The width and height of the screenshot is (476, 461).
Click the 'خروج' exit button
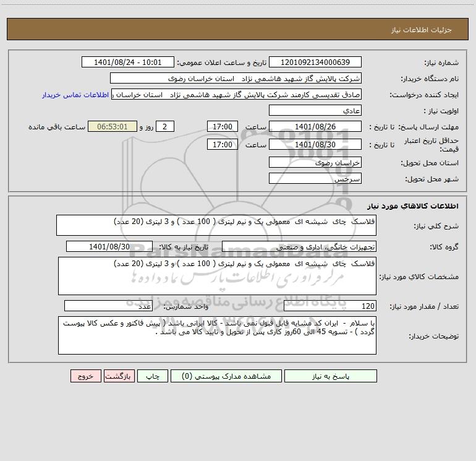point(85,376)
